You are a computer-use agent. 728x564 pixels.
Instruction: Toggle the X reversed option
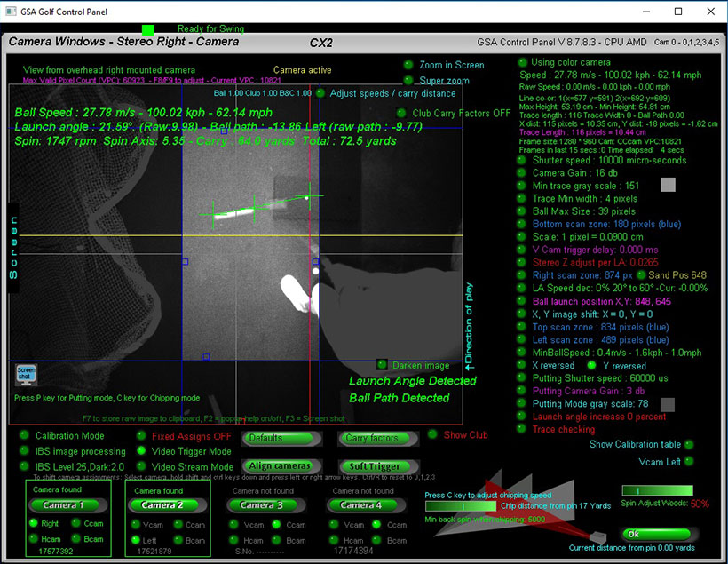(x=521, y=365)
